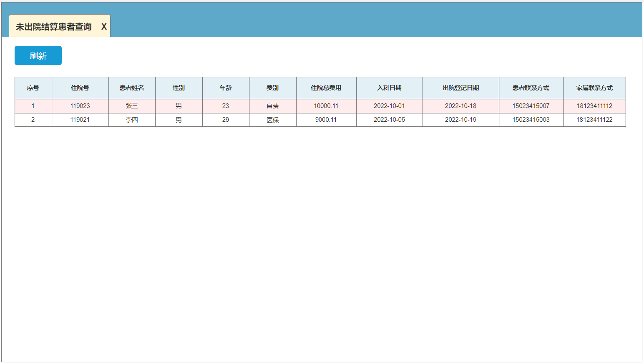Close the 未出院结算患者查询 tab with X
The width and height of the screenshot is (644, 364).
point(104,27)
